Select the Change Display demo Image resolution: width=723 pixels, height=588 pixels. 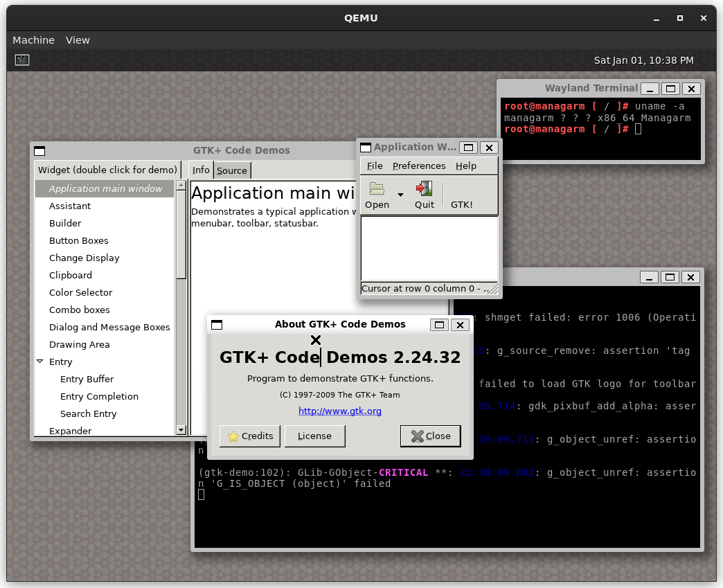105,258
